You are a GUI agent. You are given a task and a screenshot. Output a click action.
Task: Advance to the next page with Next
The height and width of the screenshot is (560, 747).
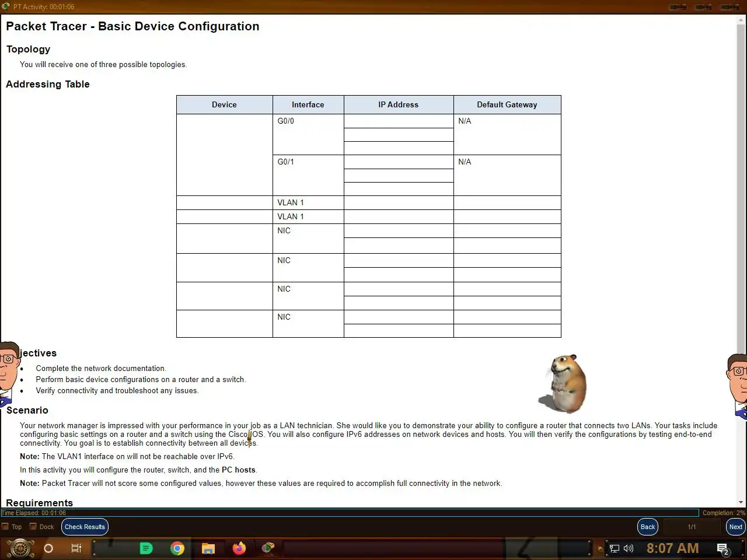[x=736, y=527]
